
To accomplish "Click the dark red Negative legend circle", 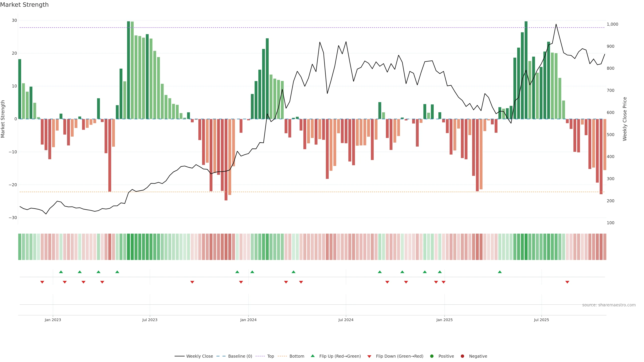I will click(462, 356).
